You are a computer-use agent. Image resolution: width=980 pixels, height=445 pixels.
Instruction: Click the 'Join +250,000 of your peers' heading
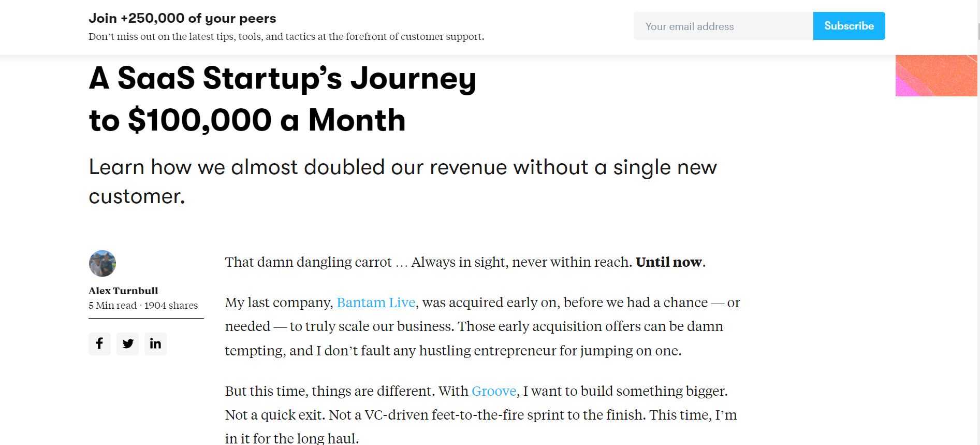coord(182,18)
